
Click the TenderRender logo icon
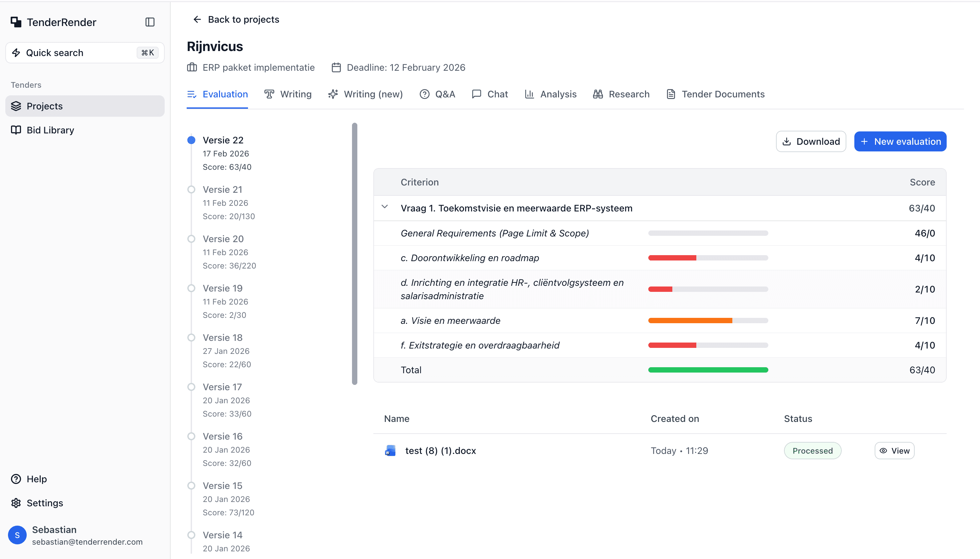tap(16, 22)
